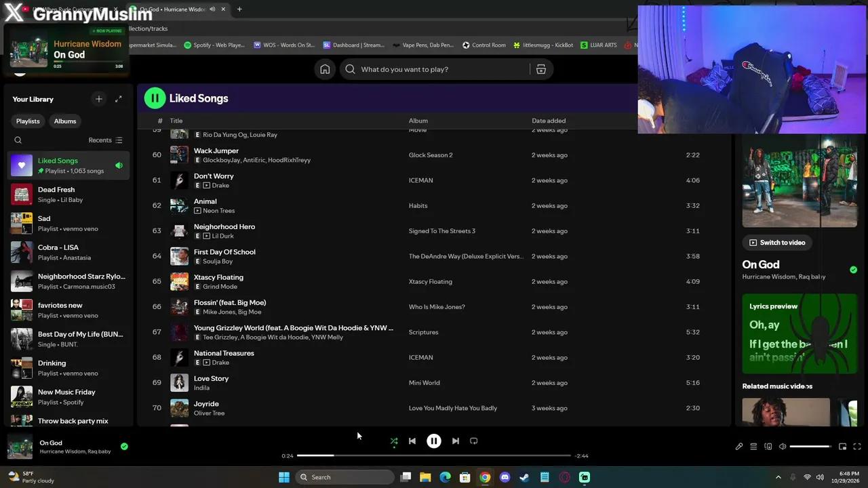Open music video icon on Don't Worry row
Viewport: 868px width, 488px height.
point(207,185)
